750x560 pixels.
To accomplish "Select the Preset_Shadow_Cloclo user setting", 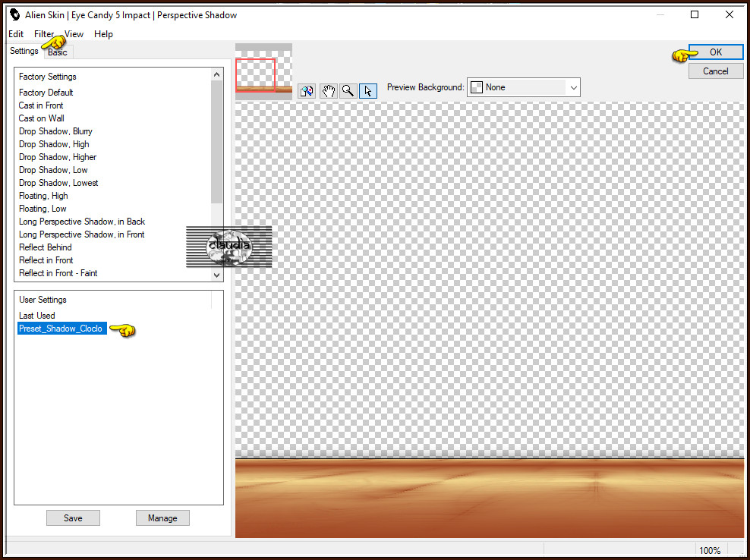I will click(62, 329).
